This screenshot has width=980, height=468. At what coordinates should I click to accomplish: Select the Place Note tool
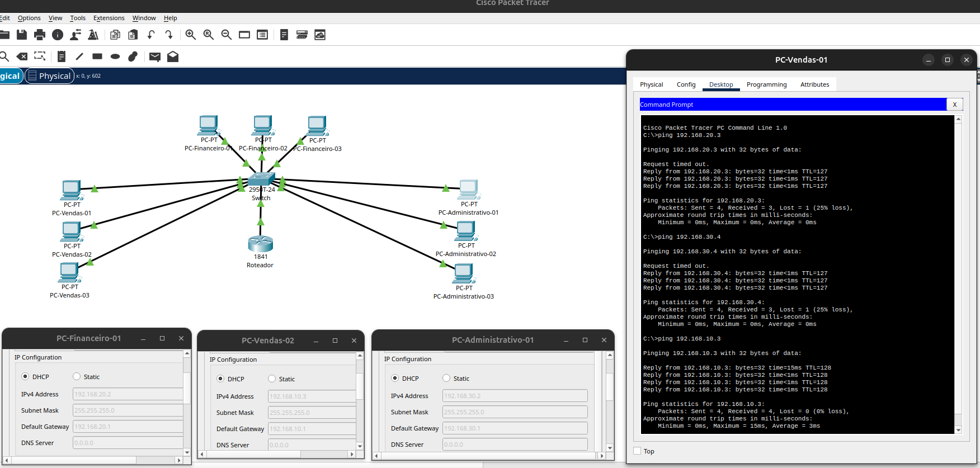62,56
